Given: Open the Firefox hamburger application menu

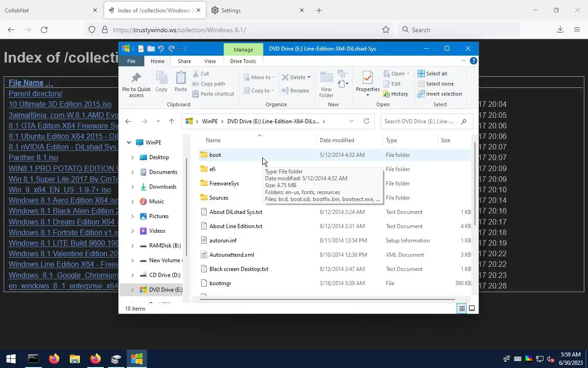Looking at the screenshot, I should [x=577, y=29].
